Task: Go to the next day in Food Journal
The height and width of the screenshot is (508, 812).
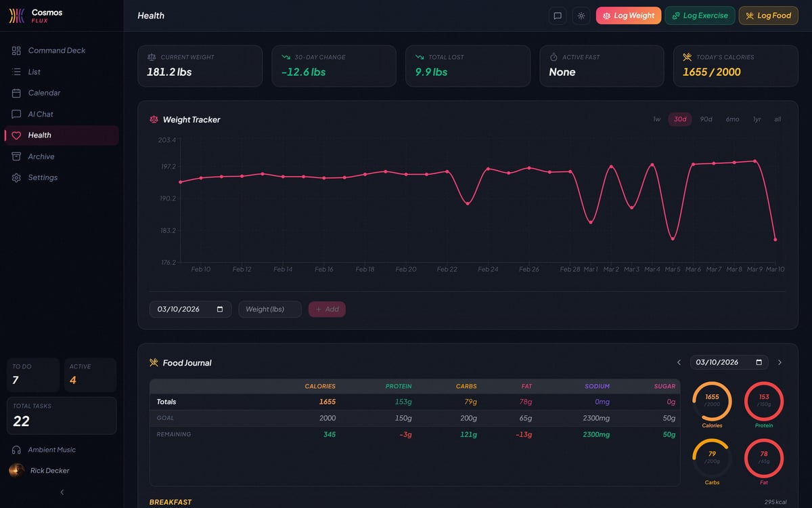Action: 779,362
